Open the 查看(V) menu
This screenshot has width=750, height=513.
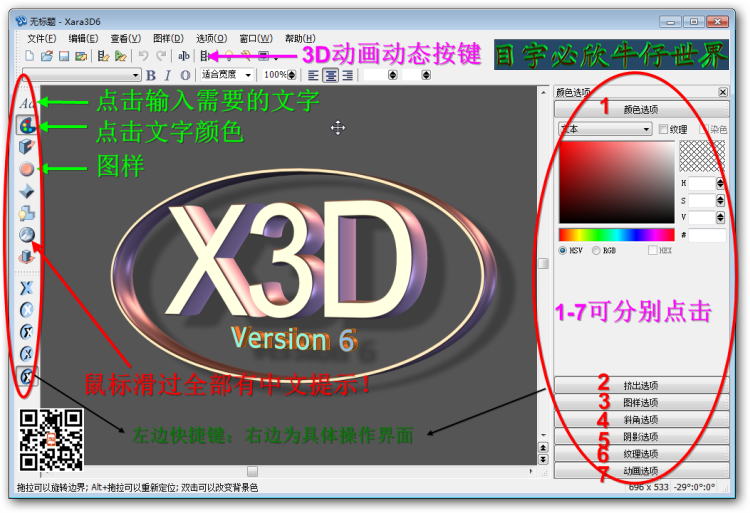[x=125, y=38]
